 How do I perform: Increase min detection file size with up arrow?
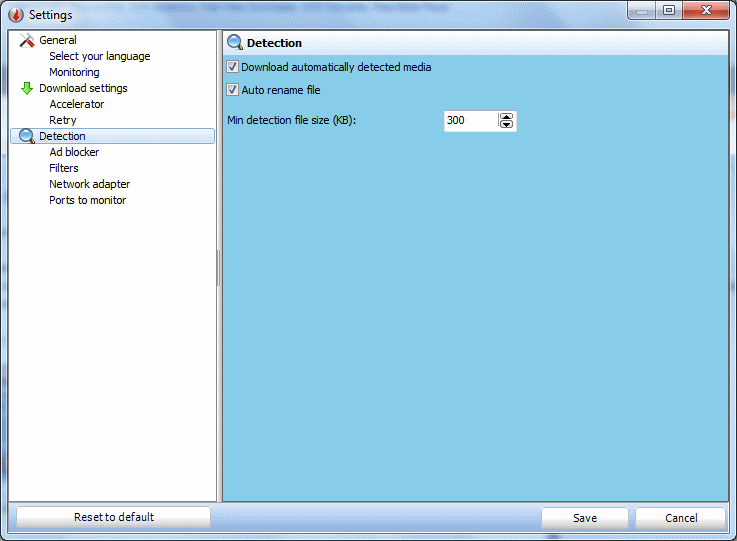506,117
